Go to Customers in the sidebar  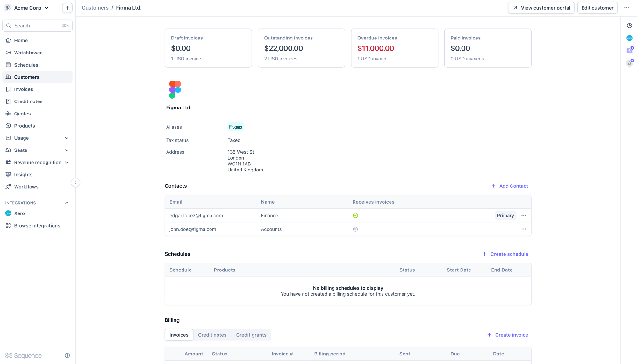pyautogui.click(x=37, y=77)
